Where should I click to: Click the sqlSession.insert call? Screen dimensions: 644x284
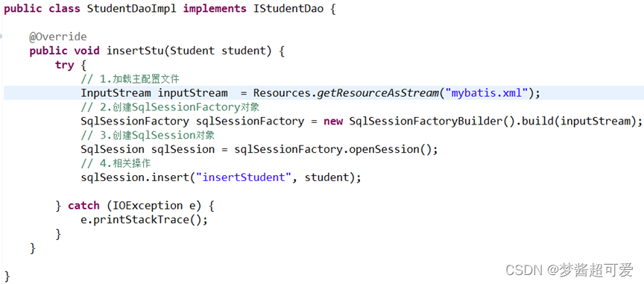pos(136,177)
